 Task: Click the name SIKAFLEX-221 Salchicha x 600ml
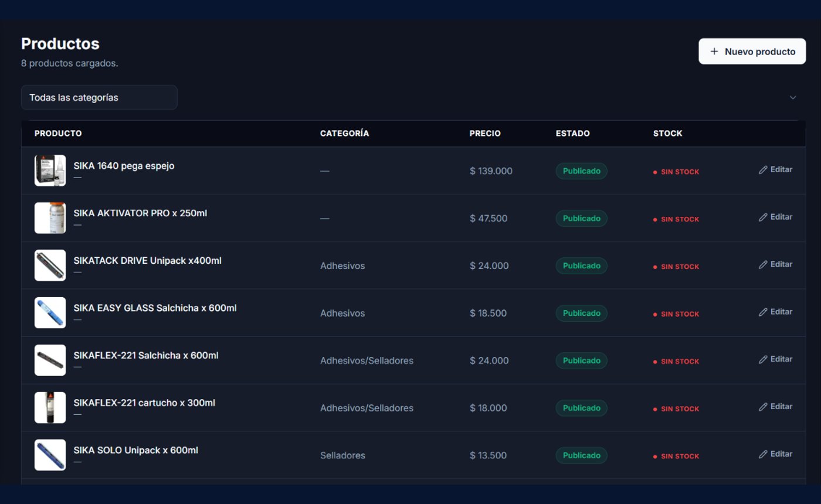[x=146, y=356]
